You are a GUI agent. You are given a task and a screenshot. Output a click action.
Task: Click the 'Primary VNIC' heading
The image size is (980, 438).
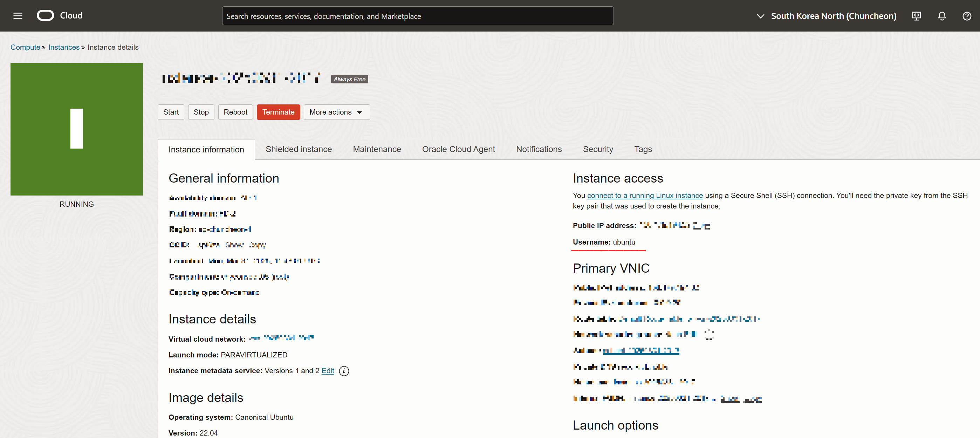(611, 268)
